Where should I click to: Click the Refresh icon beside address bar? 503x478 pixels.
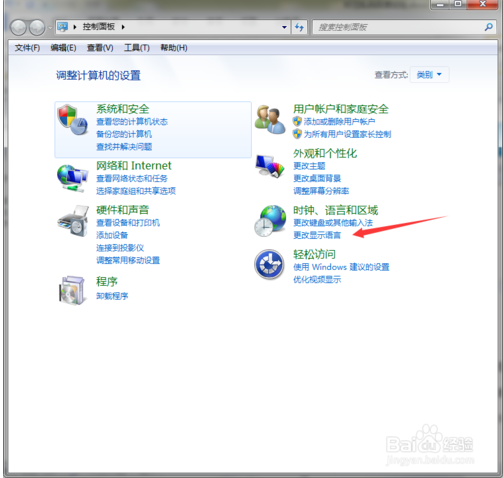point(299,27)
